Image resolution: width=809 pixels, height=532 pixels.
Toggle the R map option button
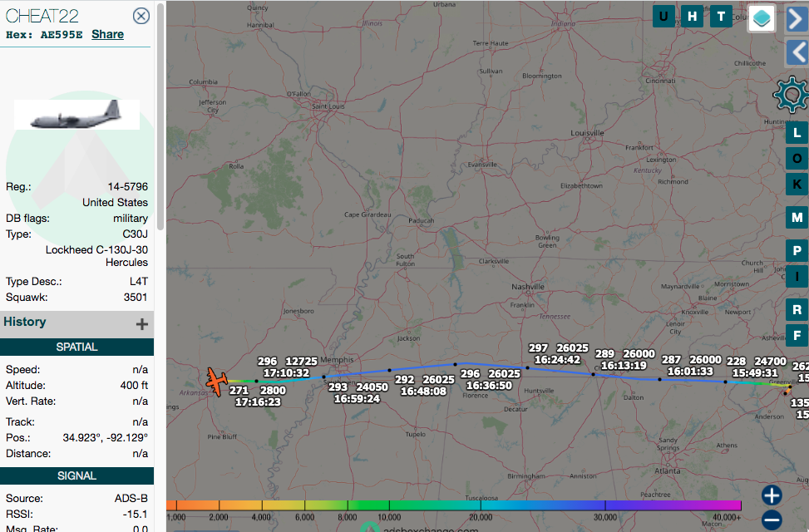tap(797, 309)
